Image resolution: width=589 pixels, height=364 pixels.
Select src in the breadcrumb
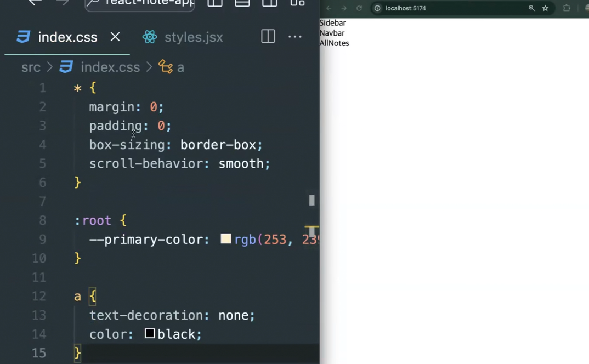click(31, 67)
